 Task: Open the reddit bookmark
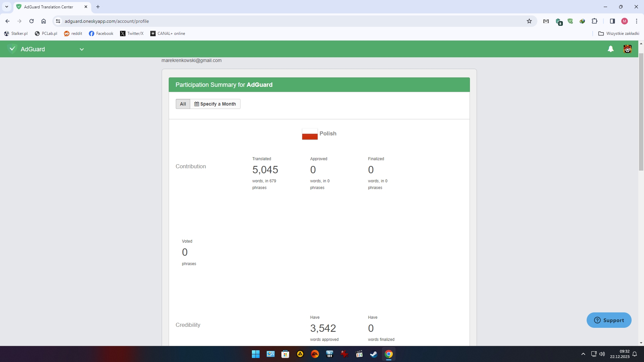(73, 34)
